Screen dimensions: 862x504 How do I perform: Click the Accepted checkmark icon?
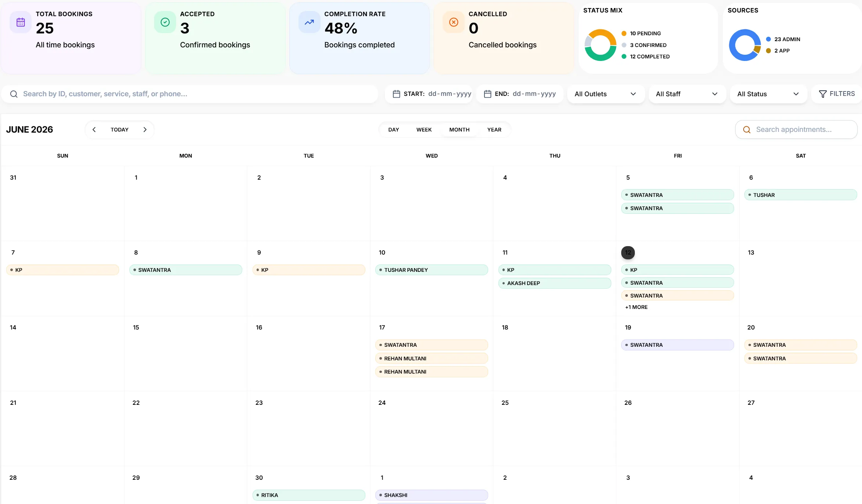pyautogui.click(x=165, y=22)
